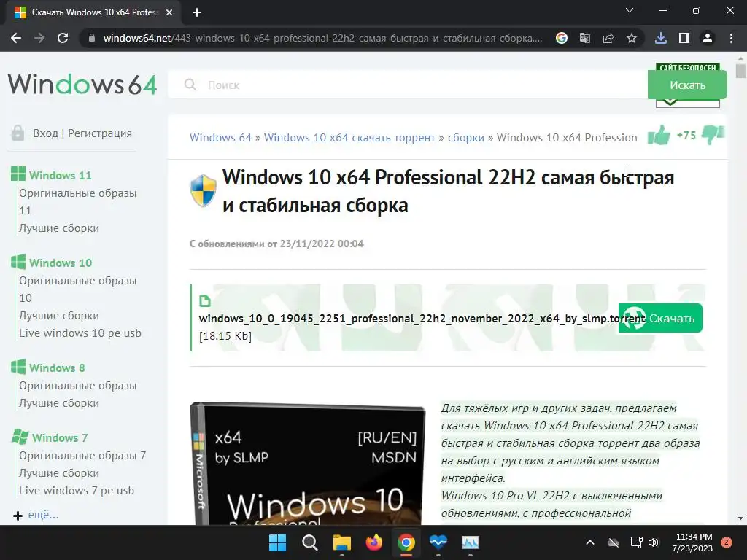Open Windows 11 sidebar category
Viewport: 747px width, 560px height.
click(x=60, y=175)
